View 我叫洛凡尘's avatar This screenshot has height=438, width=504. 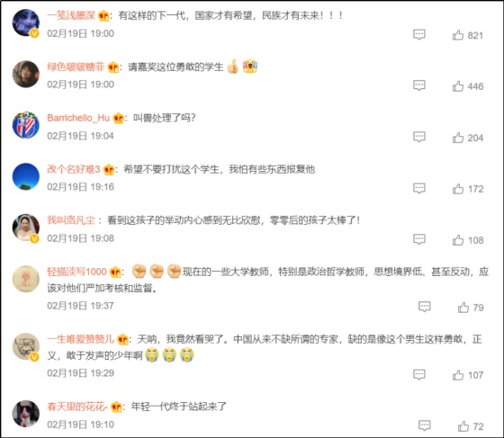pyautogui.click(x=26, y=228)
